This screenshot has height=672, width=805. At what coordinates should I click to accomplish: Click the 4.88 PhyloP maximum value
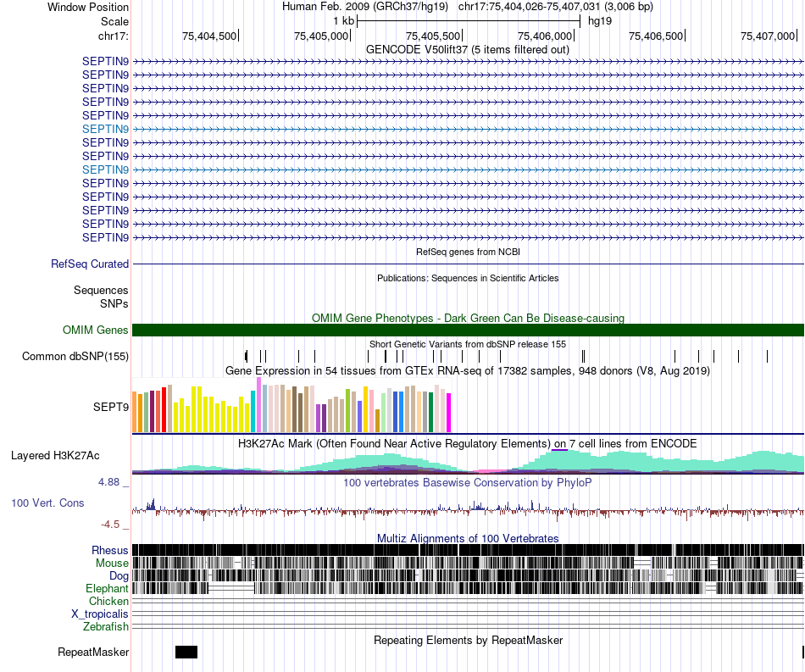point(108,482)
